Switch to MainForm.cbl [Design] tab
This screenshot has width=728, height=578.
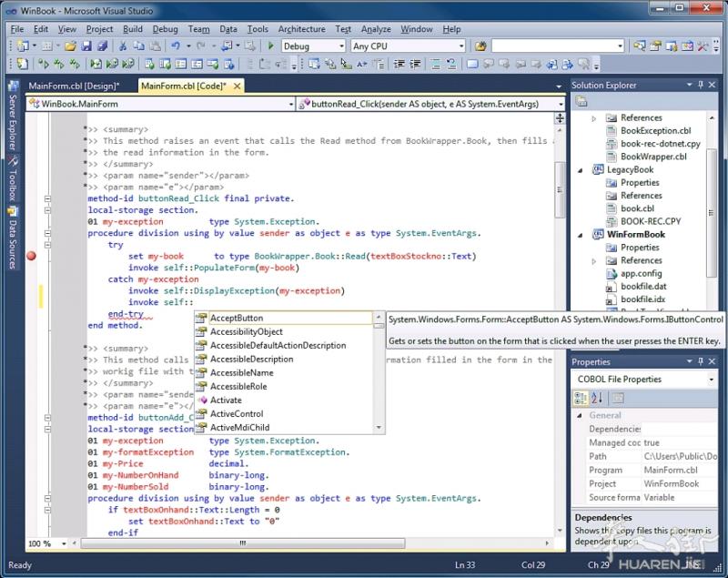[x=74, y=86]
